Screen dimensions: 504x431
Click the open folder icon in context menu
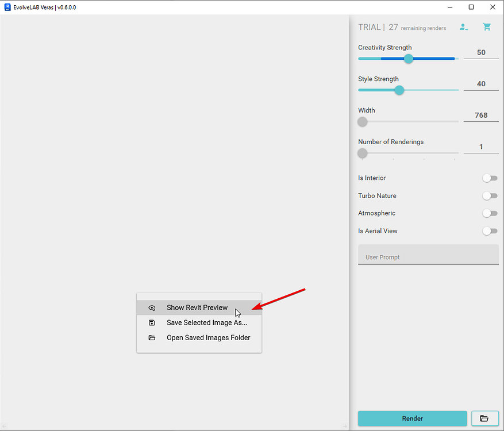point(152,338)
